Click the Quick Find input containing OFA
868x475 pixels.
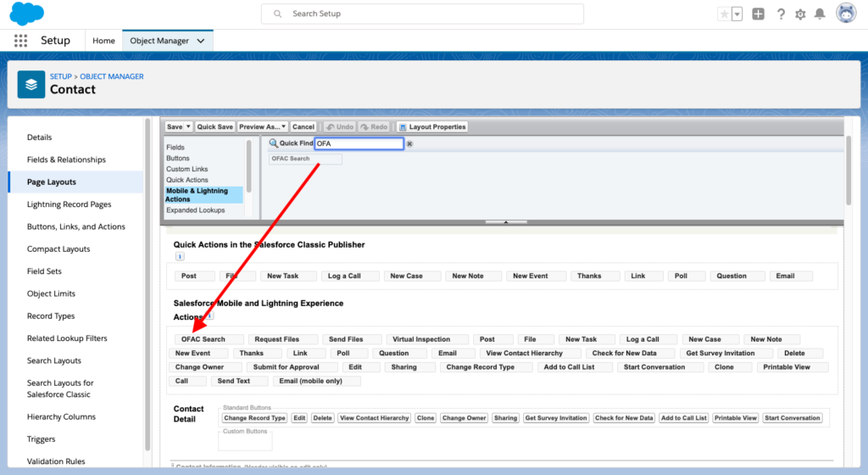tap(359, 143)
